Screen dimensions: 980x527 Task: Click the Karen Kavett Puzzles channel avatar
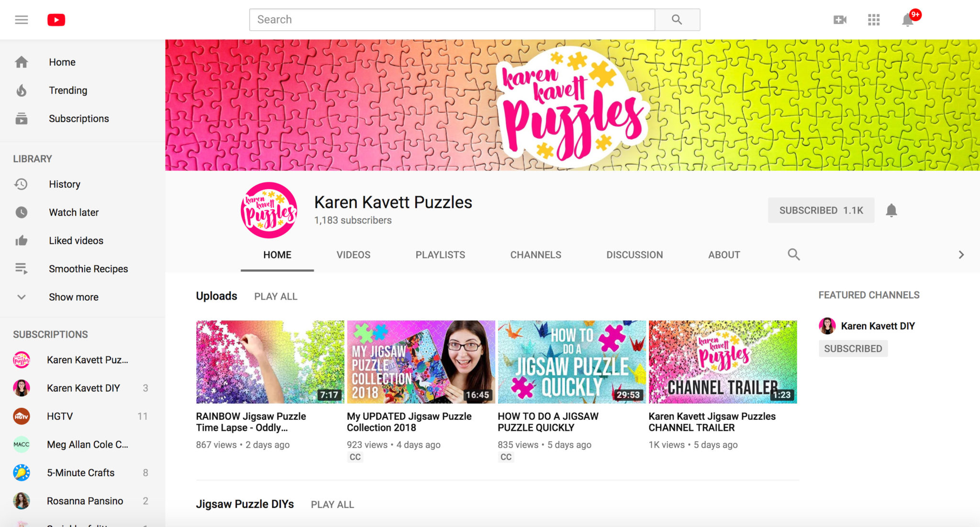(x=269, y=210)
